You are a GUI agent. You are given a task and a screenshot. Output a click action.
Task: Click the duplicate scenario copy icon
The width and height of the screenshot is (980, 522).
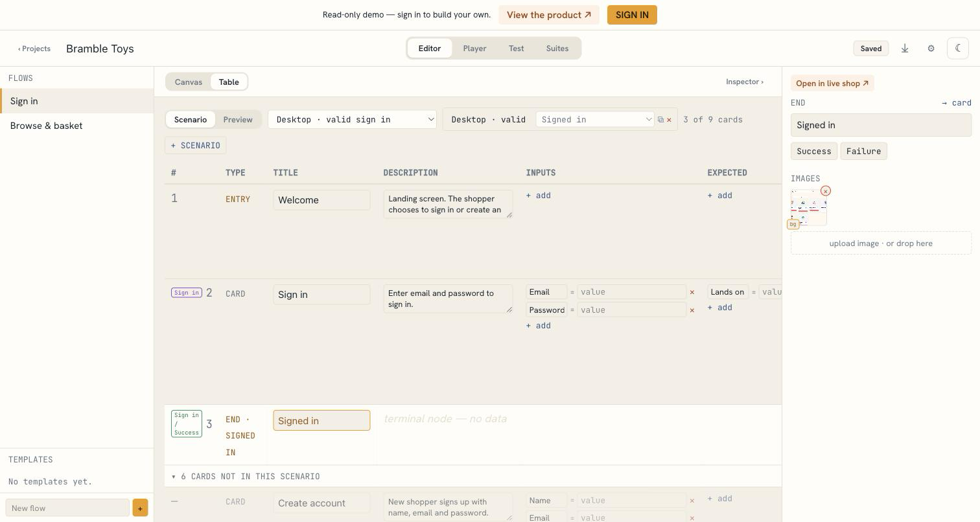[x=660, y=120]
